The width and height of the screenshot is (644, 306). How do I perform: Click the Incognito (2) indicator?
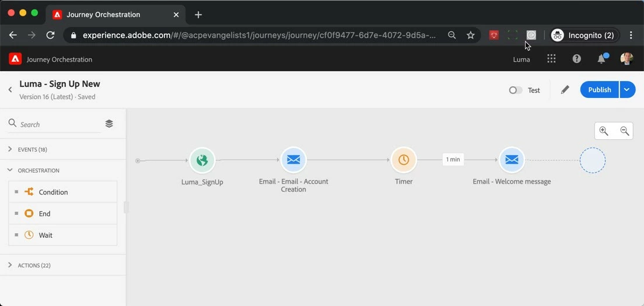click(x=584, y=36)
